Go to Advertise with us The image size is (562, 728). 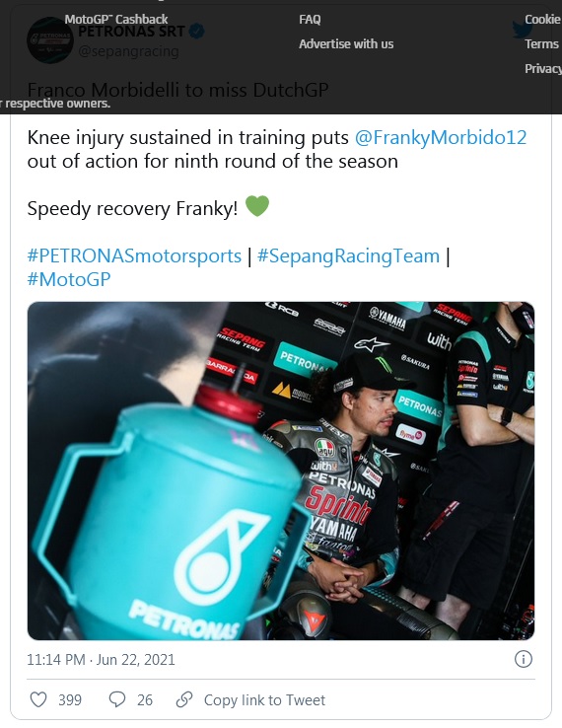tap(346, 43)
